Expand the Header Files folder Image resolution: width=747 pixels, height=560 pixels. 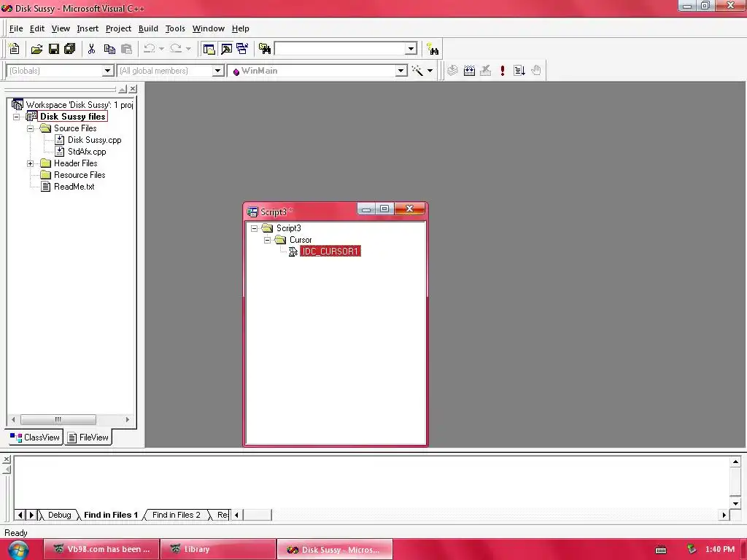tap(31, 163)
